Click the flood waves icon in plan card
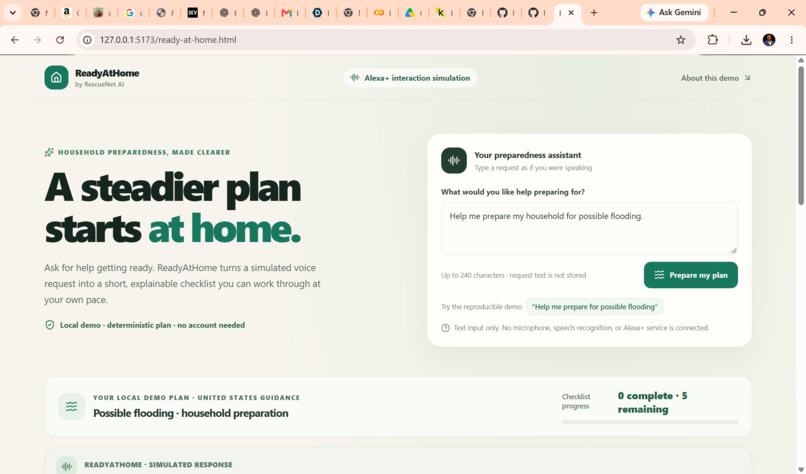 71,406
